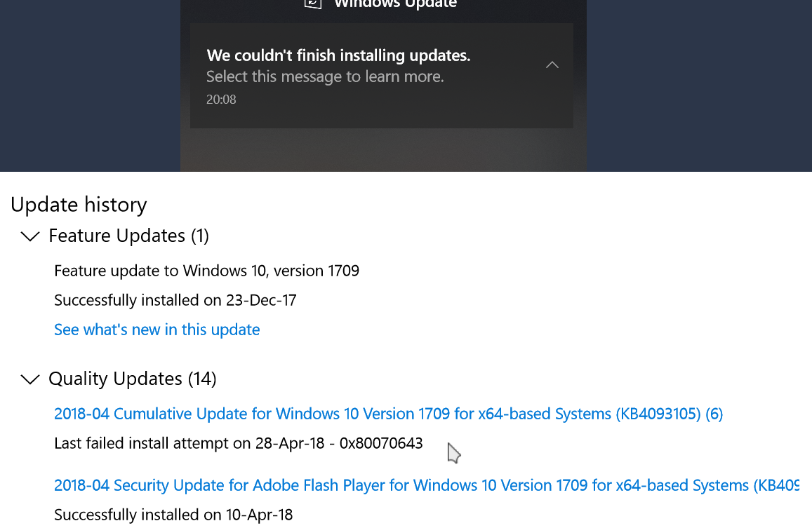Select the Feature Updates (1) section label
812x528 pixels.
[x=129, y=236]
